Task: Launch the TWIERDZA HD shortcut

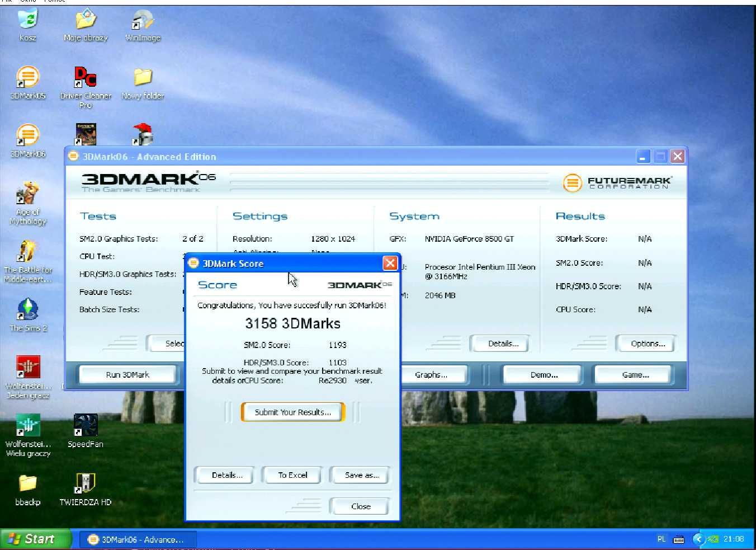Action: tap(86, 490)
